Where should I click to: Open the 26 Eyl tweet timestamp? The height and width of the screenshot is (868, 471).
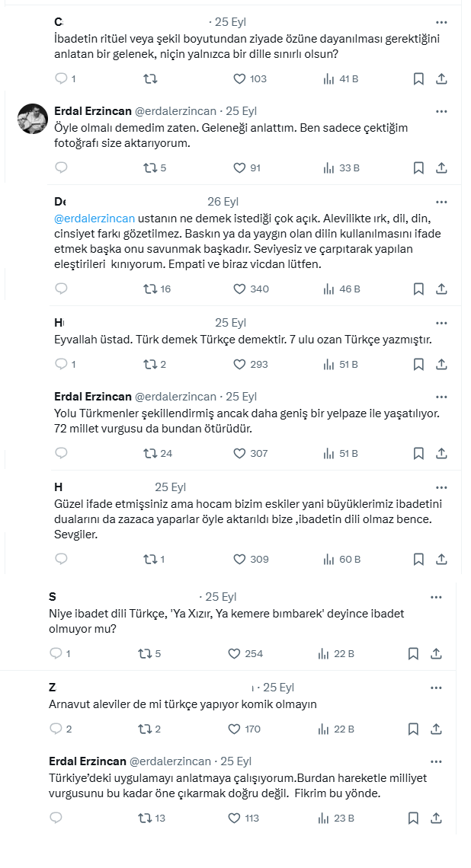pos(223,201)
